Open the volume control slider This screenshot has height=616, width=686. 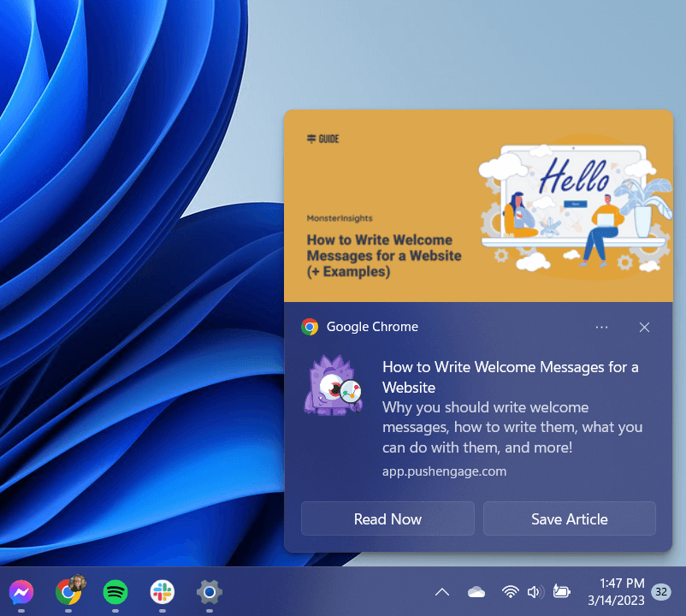535,591
